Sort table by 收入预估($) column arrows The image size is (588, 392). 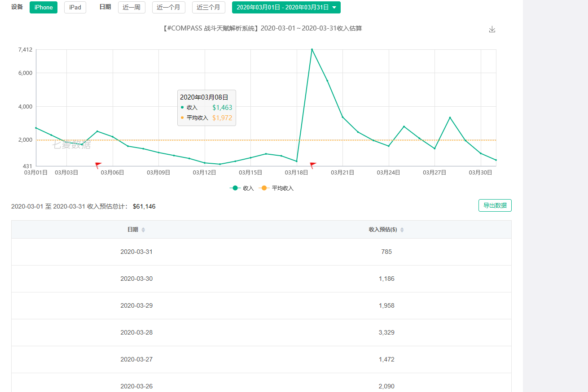[402, 230]
